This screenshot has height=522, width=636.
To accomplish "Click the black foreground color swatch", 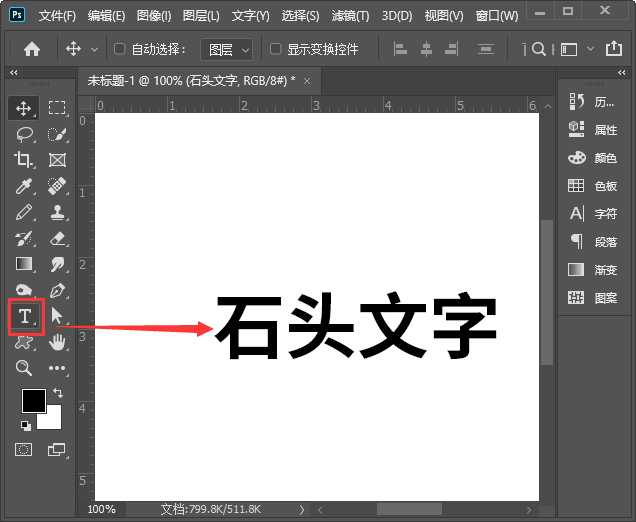I will (x=33, y=400).
